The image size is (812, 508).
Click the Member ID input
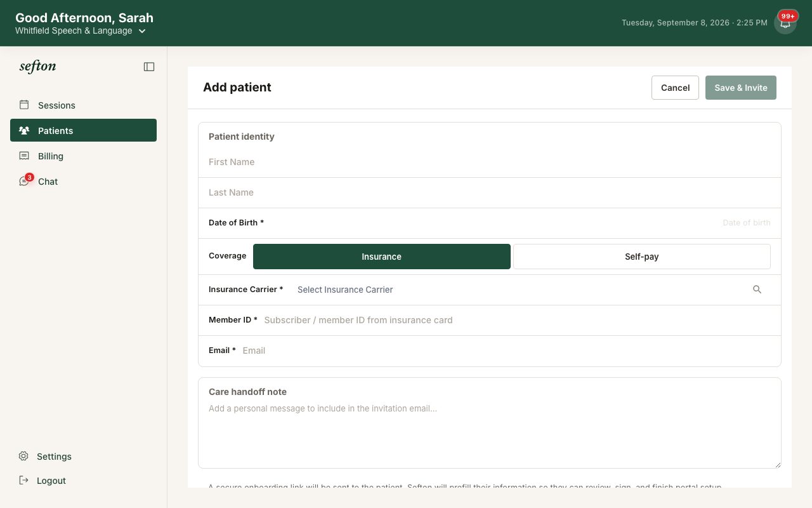point(517,320)
